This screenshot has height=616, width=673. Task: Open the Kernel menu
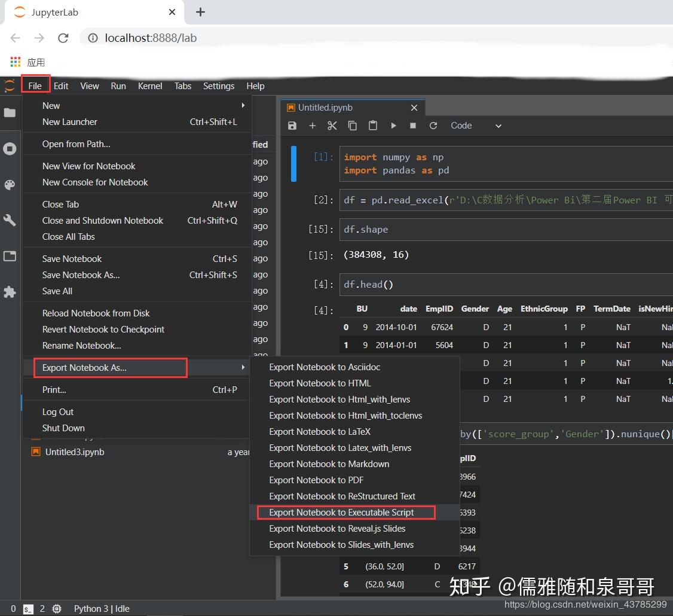149,86
